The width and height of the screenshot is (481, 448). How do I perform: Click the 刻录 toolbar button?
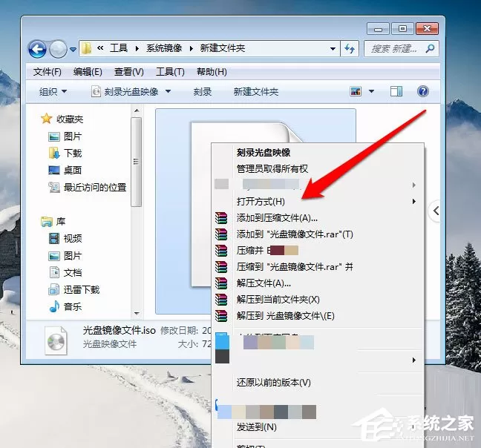203,92
